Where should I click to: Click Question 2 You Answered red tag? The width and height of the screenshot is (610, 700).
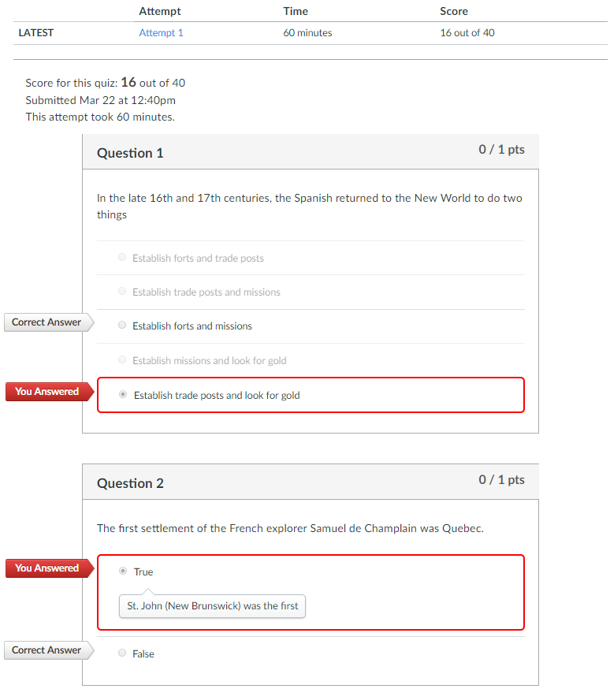pos(49,568)
